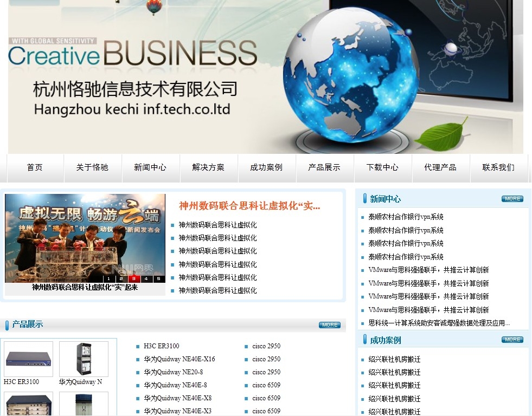Click the MORE button beside 产品展示 heading
The image size is (532, 416).
pyautogui.click(x=330, y=325)
